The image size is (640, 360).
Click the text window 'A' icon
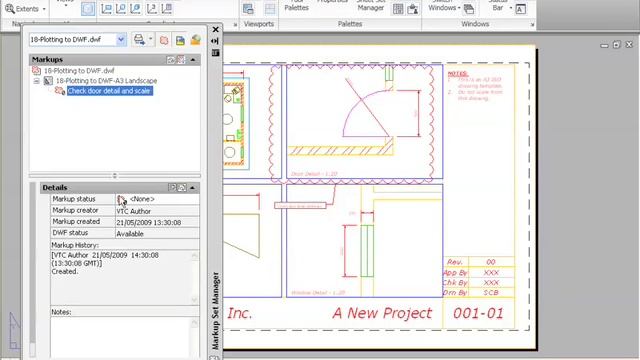[520, 9]
